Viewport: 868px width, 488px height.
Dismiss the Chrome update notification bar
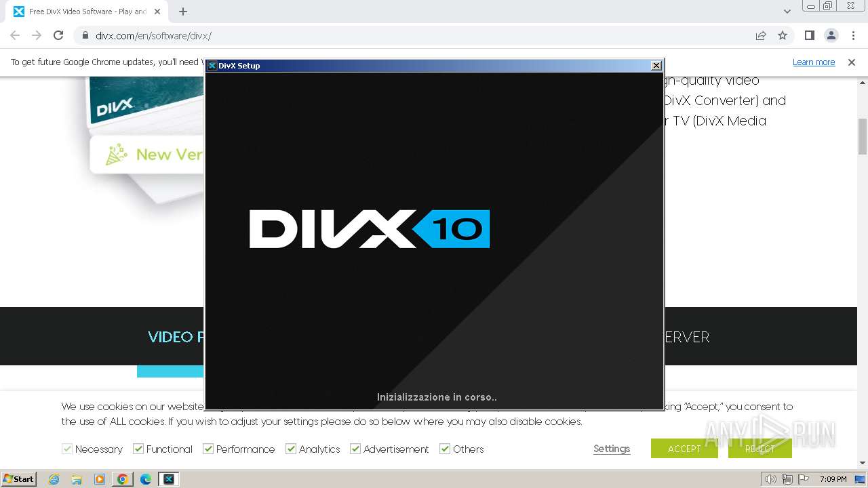coord(852,62)
